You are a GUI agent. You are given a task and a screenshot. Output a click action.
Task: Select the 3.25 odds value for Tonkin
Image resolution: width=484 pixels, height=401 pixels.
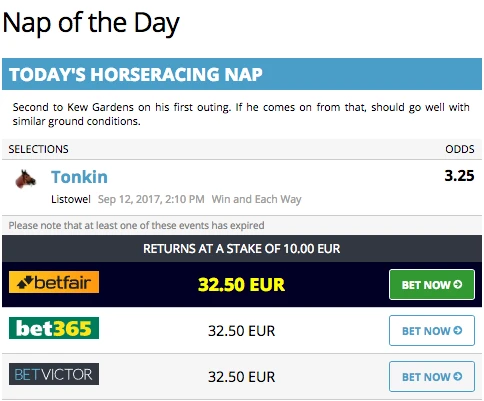point(459,176)
